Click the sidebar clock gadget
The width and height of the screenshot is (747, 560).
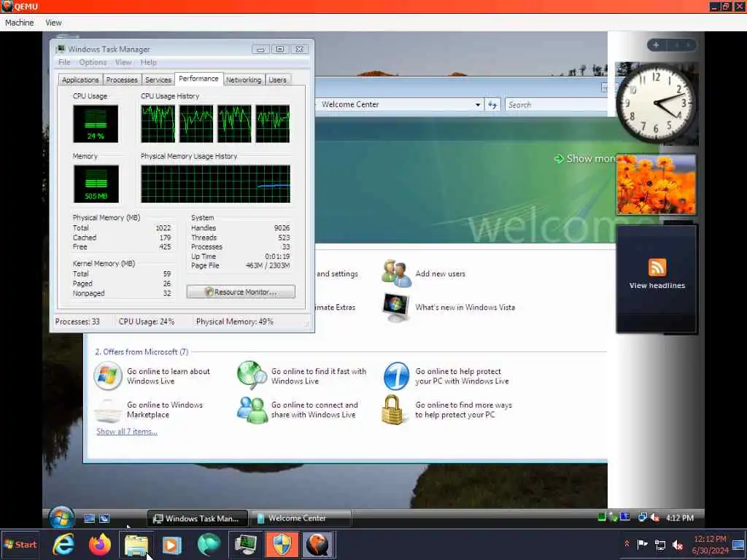[x=656, y=104]
